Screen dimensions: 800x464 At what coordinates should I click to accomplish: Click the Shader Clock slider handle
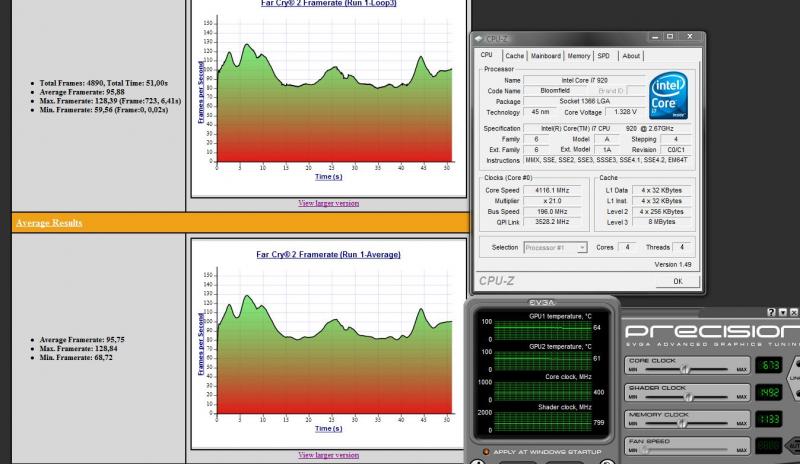[689, 397]
